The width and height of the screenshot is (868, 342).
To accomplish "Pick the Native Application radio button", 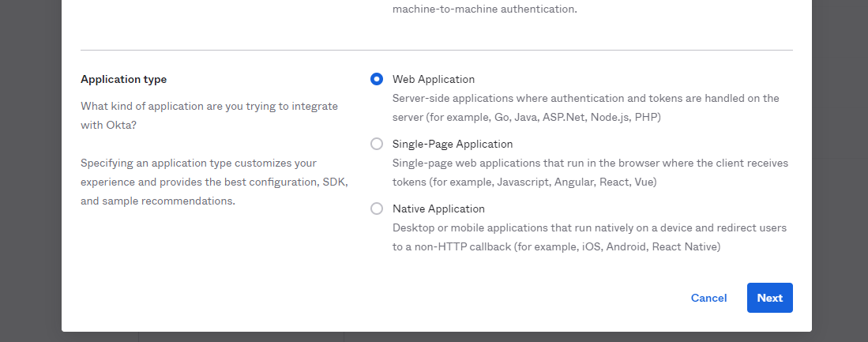I will coord(377,209).
